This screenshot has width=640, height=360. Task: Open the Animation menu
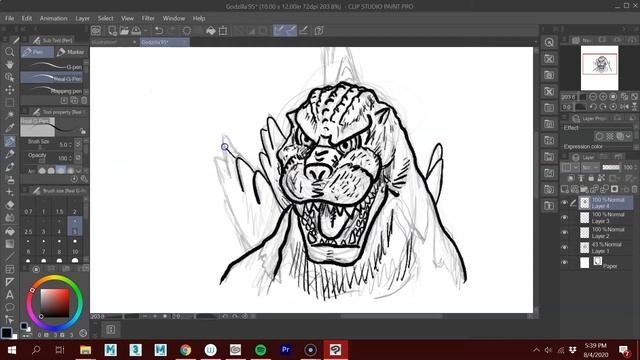(x=53, y=18)
